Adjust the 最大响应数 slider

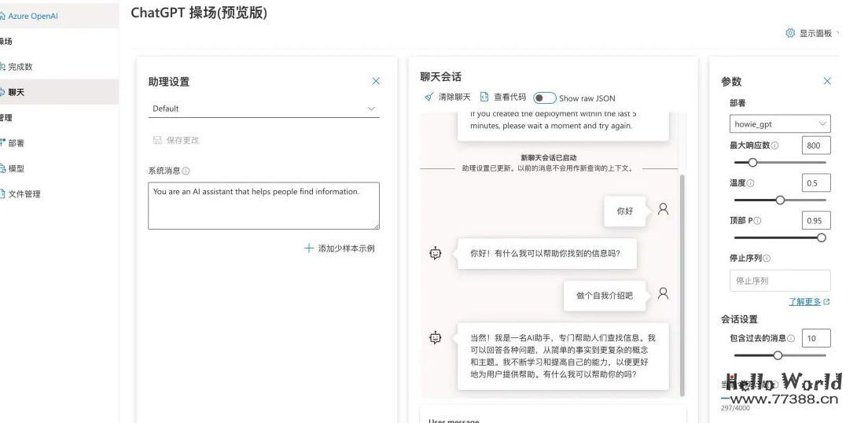(x=780, y=163)
